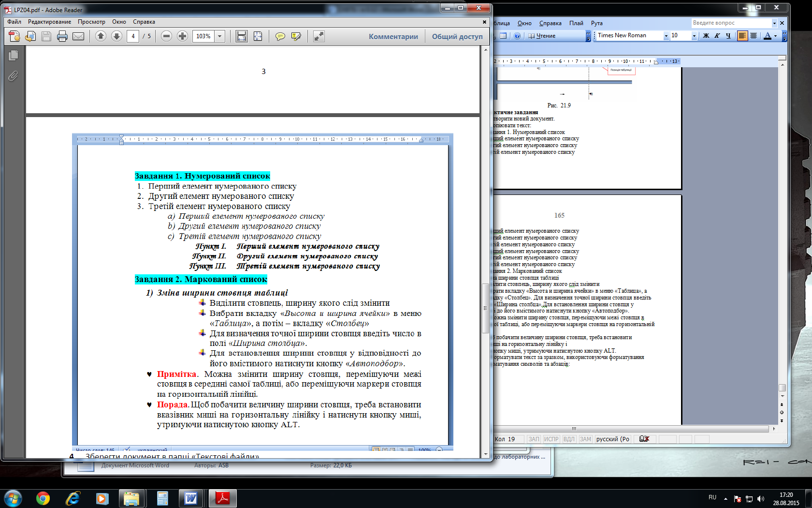Zoom in with the plus button
812x508 pixels.
click(x=182, y=36)
